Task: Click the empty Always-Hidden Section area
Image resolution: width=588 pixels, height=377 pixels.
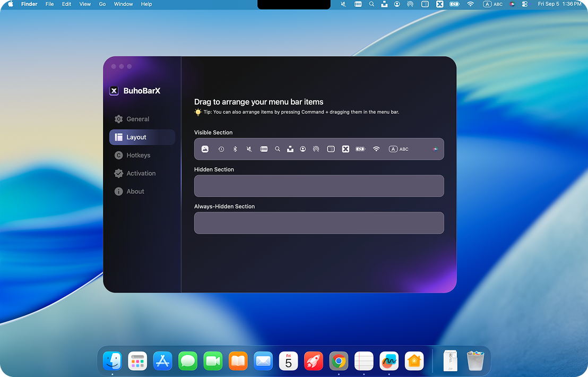Action: click(319, 223)
